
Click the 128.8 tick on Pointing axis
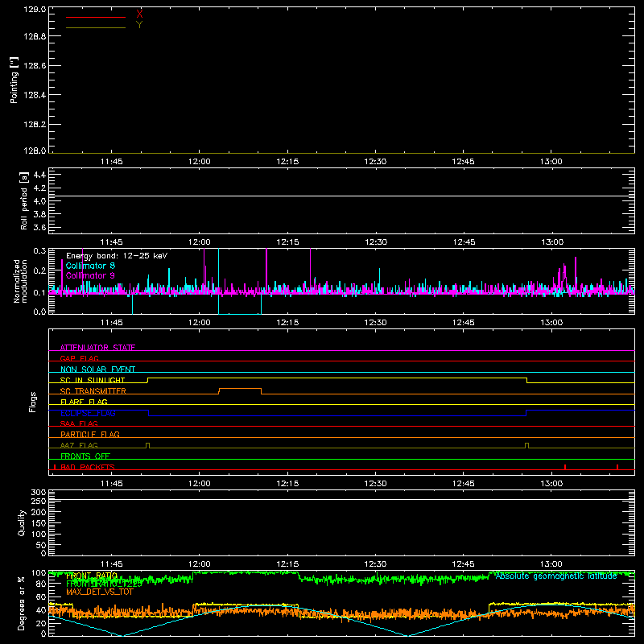pos(35,36)
